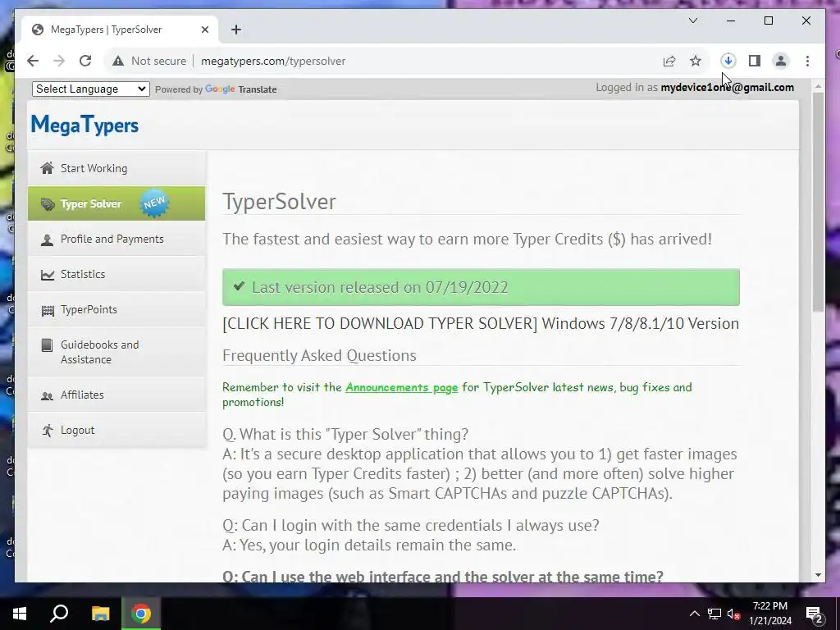Expand the Select Language dropdown
The height and width of the screenshot is (630, 840).
[x=90, y=89]
